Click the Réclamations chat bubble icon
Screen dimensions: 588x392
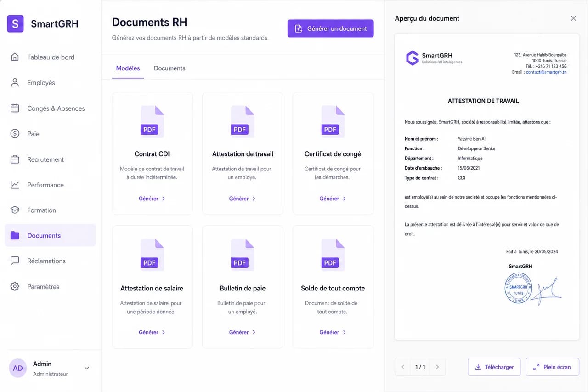(15, 261)
